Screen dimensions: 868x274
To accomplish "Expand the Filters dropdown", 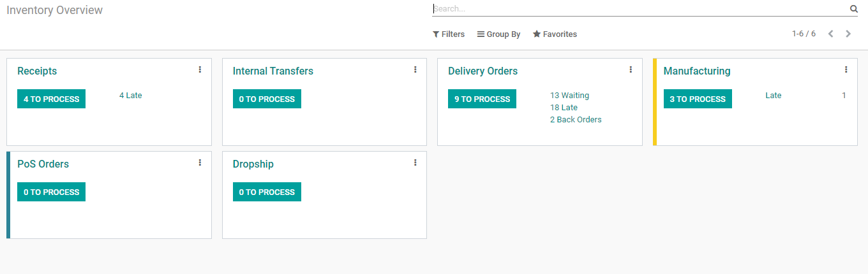I will [449, 34].
